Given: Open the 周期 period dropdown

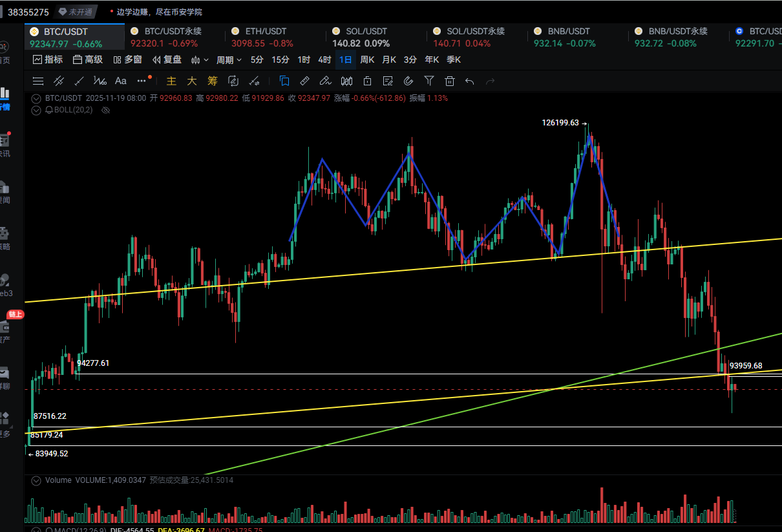Looking at the screenshot, I should (229, 59).
